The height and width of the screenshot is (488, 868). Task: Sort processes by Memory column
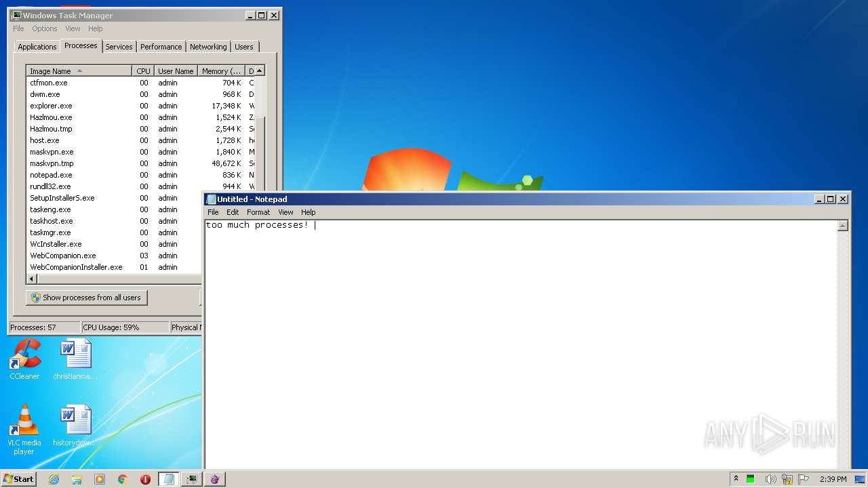pos(222,71)
